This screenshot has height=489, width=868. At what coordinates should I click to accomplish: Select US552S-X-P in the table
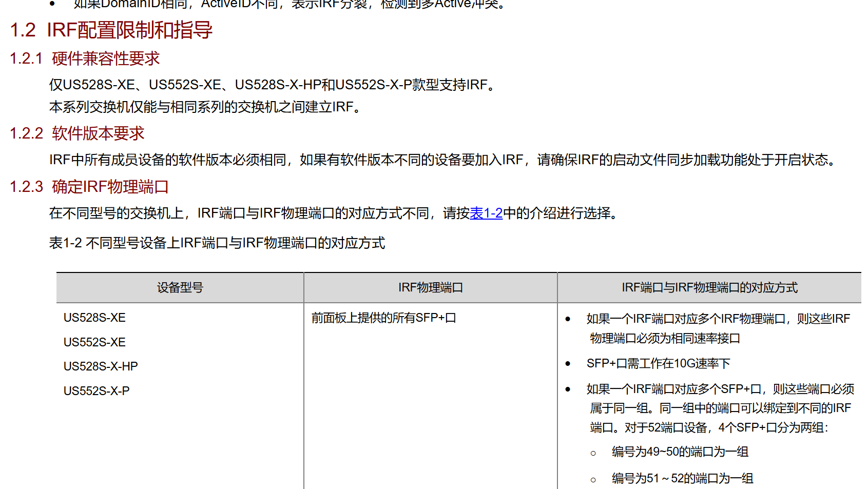tap(97, 391)
